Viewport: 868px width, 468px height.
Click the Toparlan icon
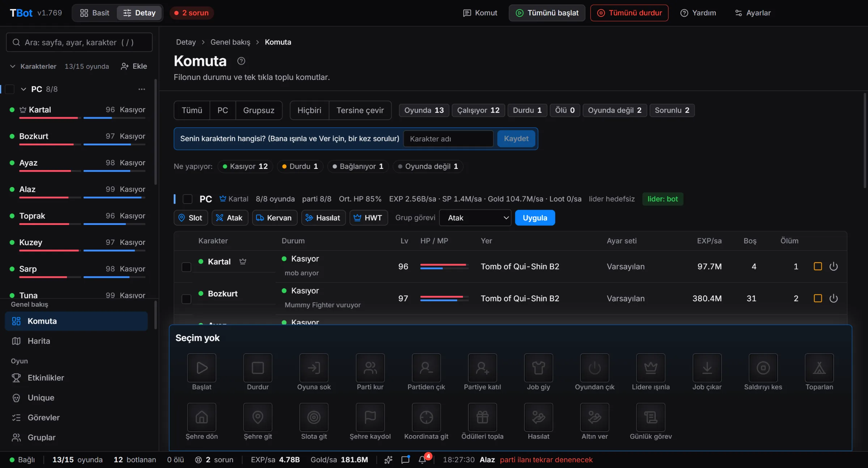819,367
